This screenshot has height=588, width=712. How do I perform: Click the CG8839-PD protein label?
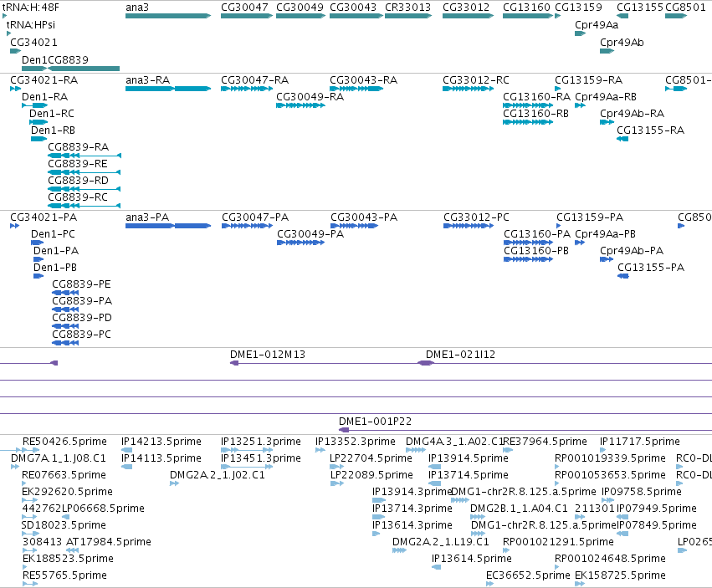pos(82,318)
